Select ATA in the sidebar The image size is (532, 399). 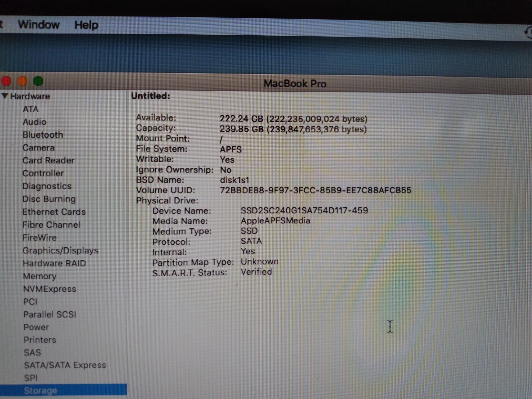tap(31, 109)
